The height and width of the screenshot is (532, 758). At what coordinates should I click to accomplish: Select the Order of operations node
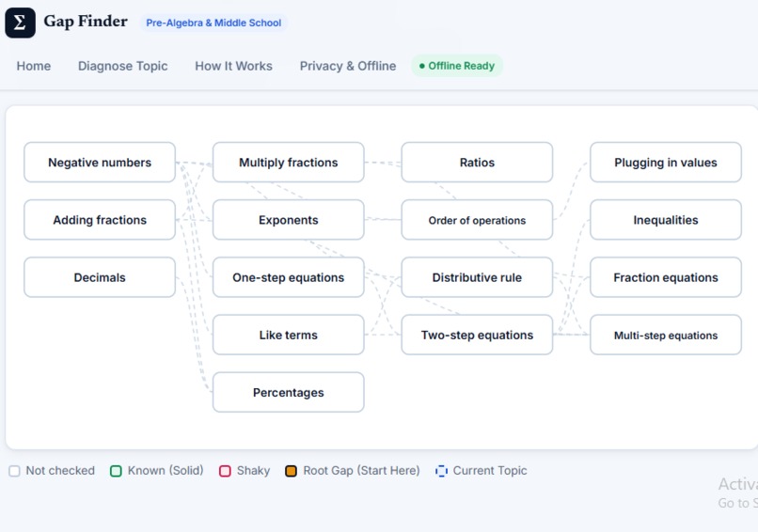coord(477,220)
